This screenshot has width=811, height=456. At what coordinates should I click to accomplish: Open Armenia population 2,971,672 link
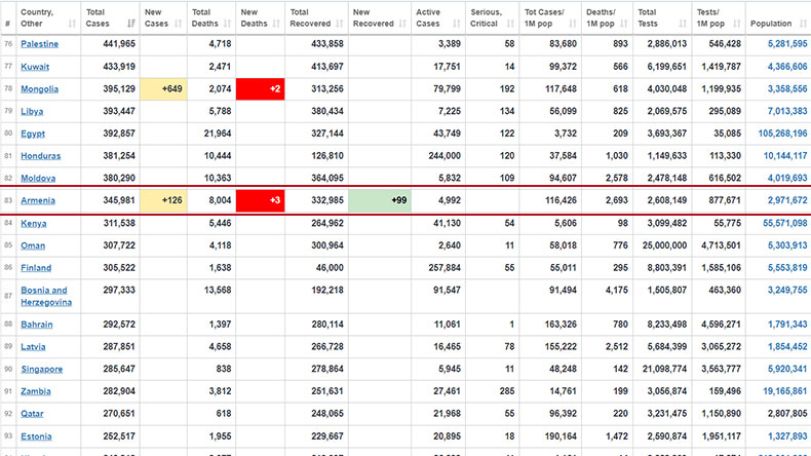[787, 201]
